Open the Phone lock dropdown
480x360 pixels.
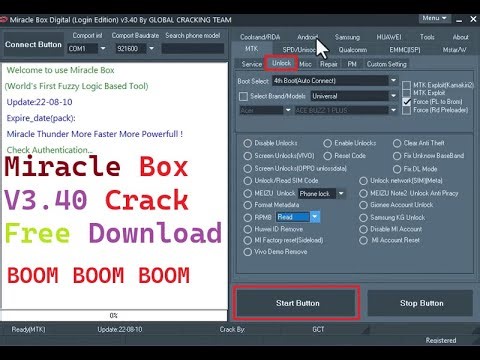341,193
